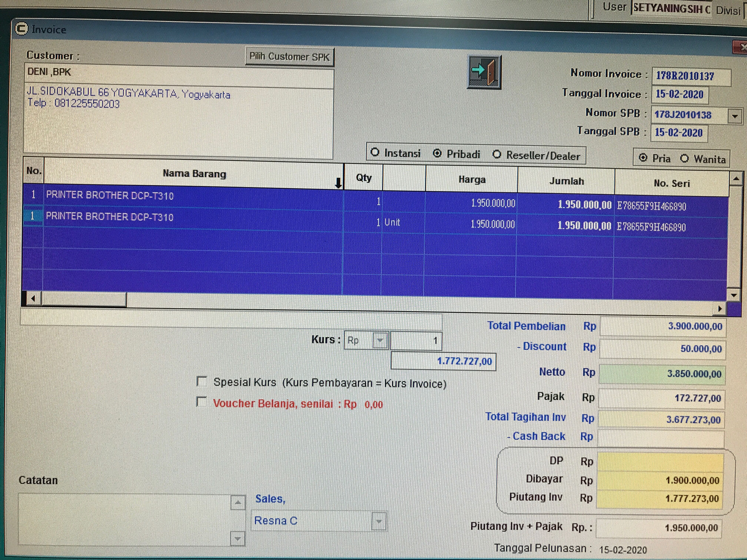This screenshot has height=560, width=747.
Task: Tick the Voucher Belanja checkbox
Action: (202, 402)
